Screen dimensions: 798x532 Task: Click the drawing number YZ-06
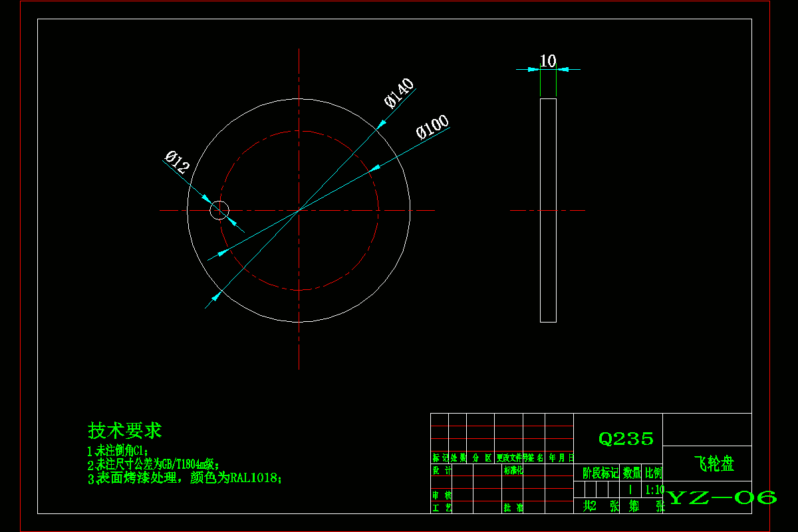coord(722,497)
